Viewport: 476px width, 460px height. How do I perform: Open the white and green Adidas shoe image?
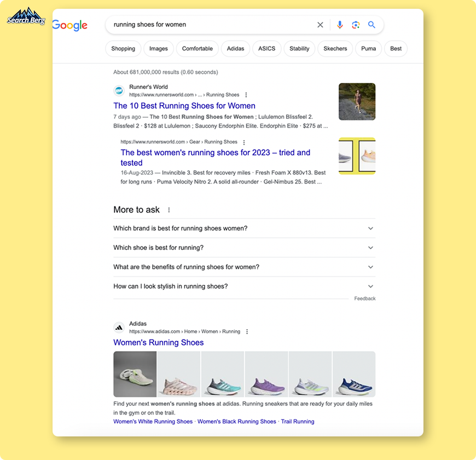[310, 374]
